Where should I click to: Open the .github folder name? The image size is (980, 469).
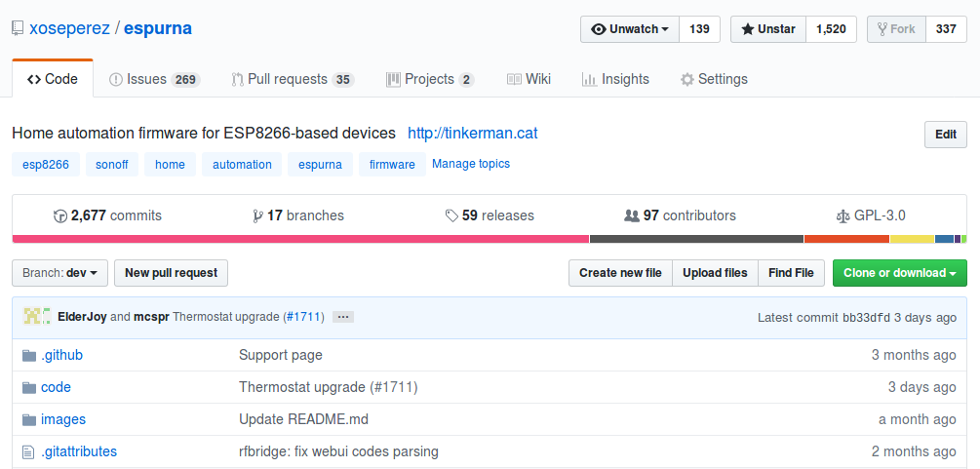61,355
